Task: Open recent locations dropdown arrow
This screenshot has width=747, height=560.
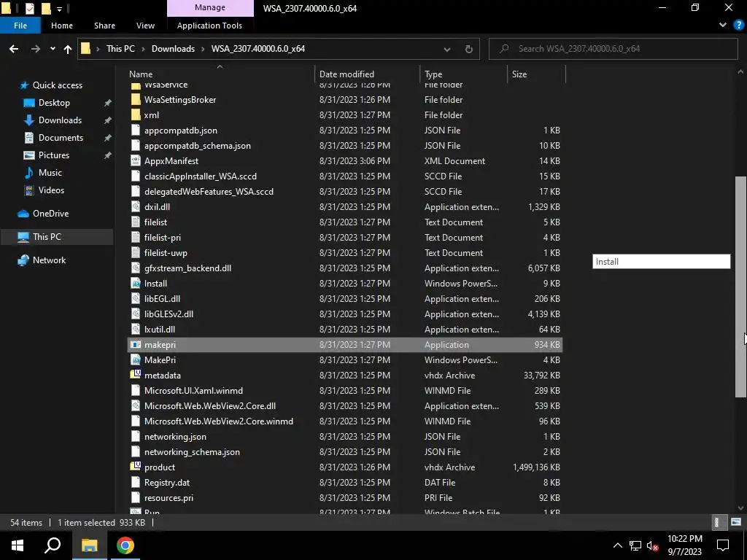Action: (x=53, y=49)
